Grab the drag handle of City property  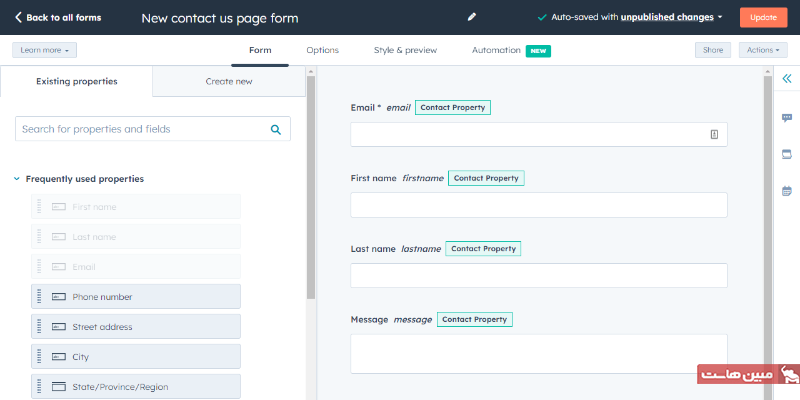(x=39, y=357)
